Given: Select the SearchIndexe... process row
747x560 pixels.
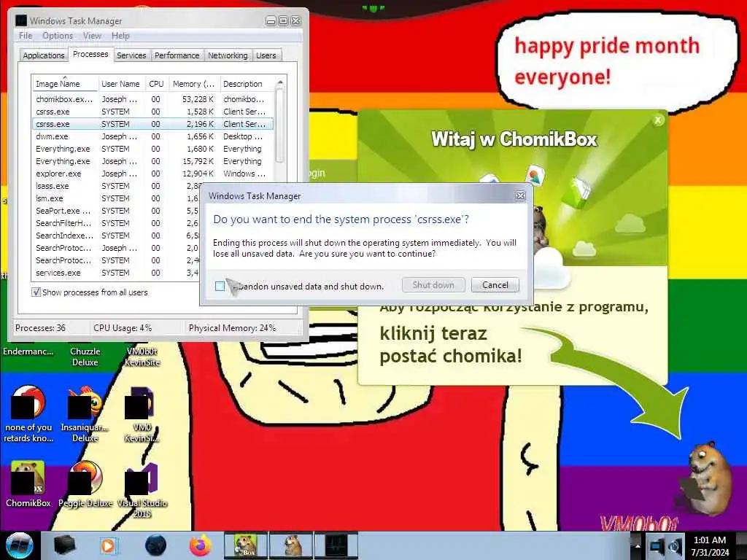Looking at the screenshot, I should click(116, 236).
